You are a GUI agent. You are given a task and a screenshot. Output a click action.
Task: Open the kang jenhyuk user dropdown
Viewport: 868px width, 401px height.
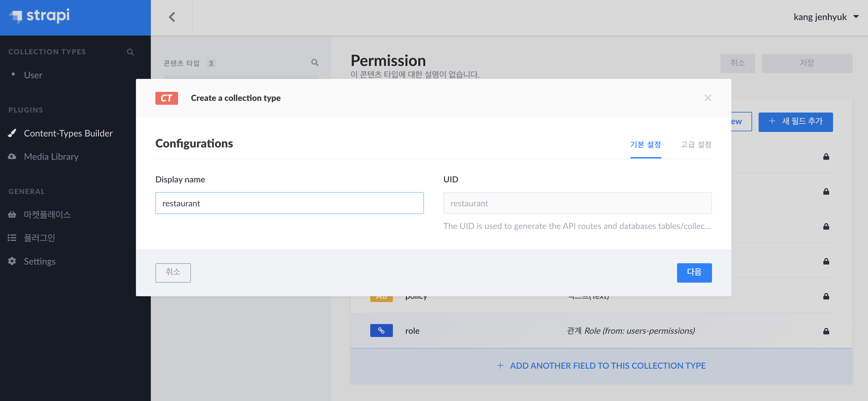tap(825, 17)
